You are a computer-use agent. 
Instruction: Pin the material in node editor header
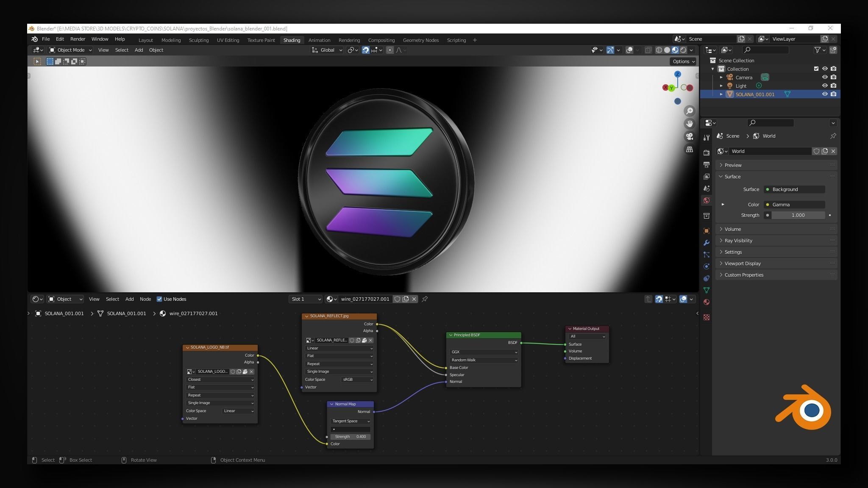tap(425, 299)
